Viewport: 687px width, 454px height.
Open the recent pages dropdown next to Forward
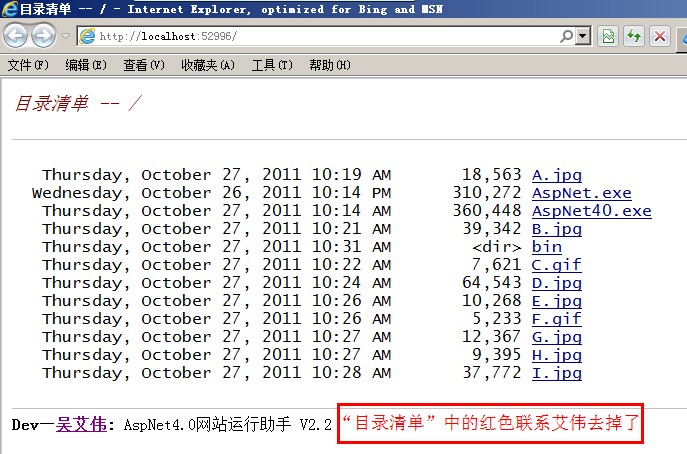65,36
